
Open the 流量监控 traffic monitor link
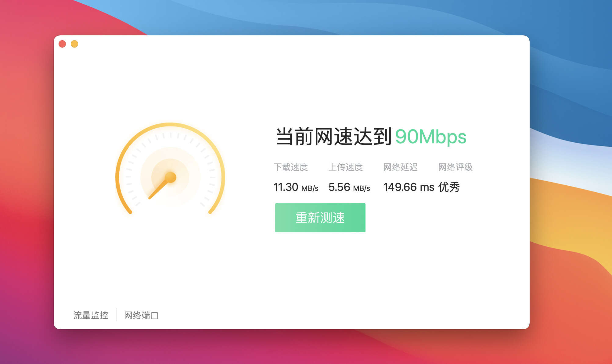[91, 315]
